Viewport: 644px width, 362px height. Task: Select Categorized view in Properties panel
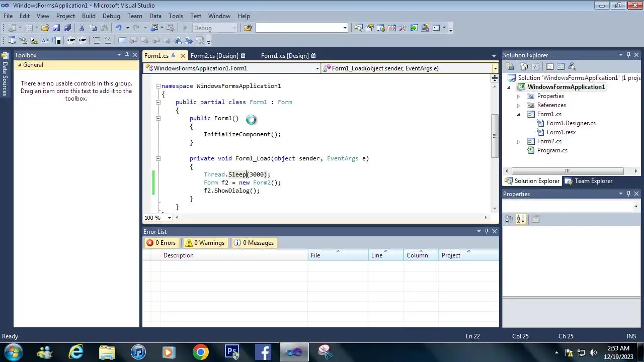point(509,219)
